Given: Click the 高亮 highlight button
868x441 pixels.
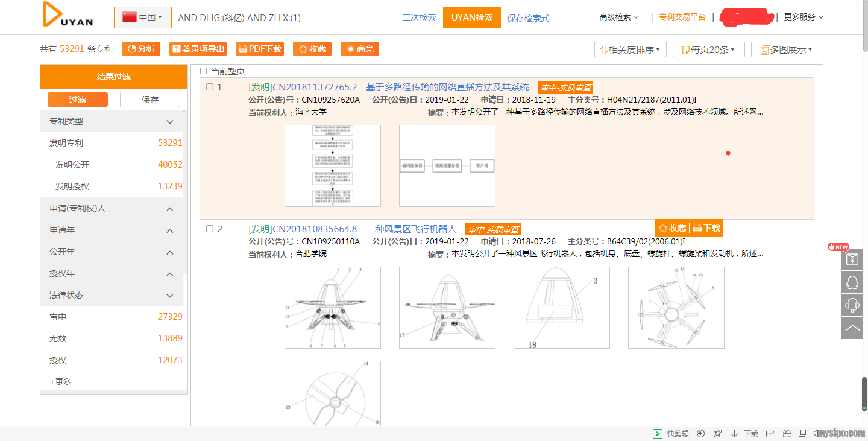Looking at the screenshot, I should tap(359, 49).
